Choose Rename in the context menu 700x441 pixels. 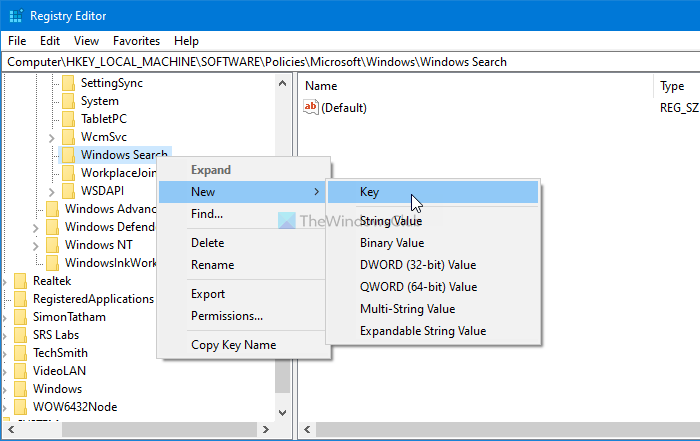tap(244, 265)
